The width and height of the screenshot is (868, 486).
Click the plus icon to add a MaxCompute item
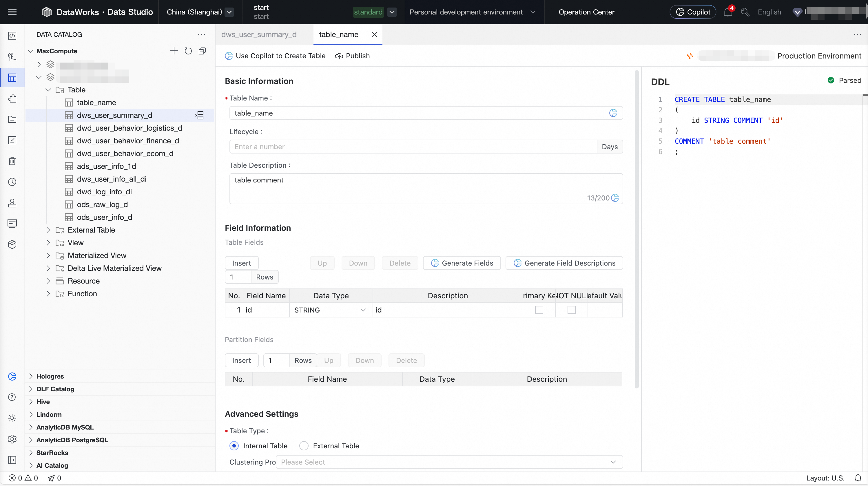(174, 51)
